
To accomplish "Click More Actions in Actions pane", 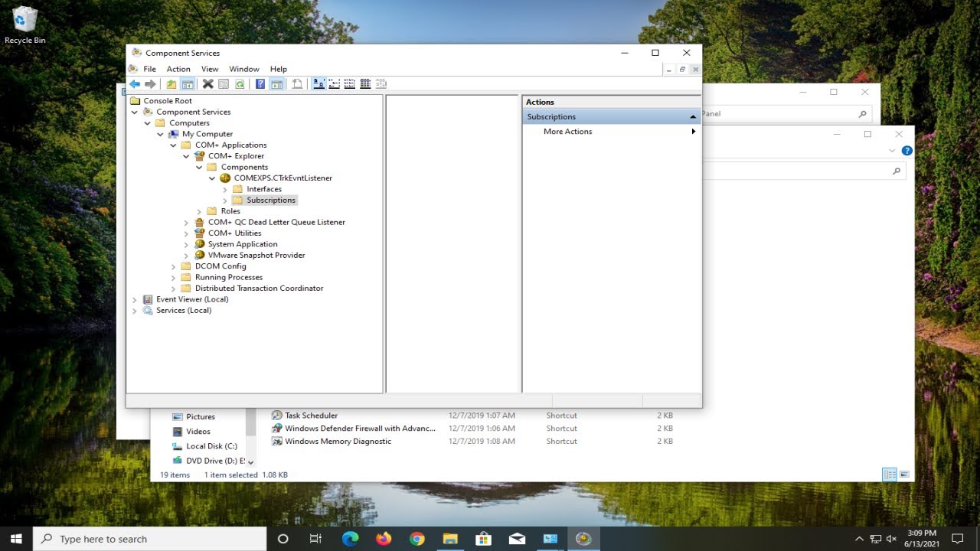I will (x=567, y=132).
